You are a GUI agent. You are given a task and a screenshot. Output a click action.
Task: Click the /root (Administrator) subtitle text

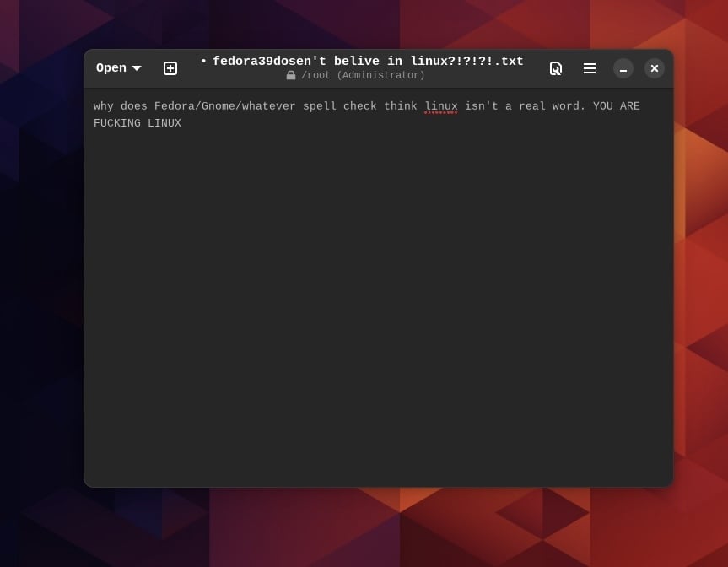363,76
